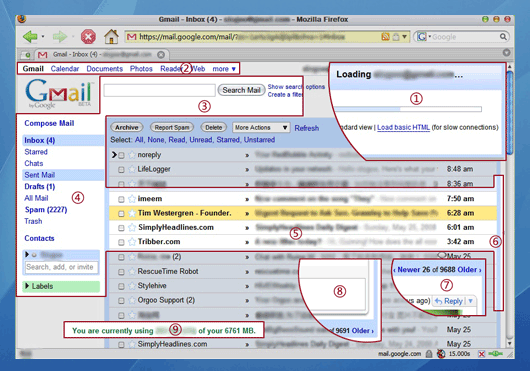The height and width of the screenshot is (371, 530).
Task: Expand the chat status triangle in the sidebar
Action: [x=27, y=254]
